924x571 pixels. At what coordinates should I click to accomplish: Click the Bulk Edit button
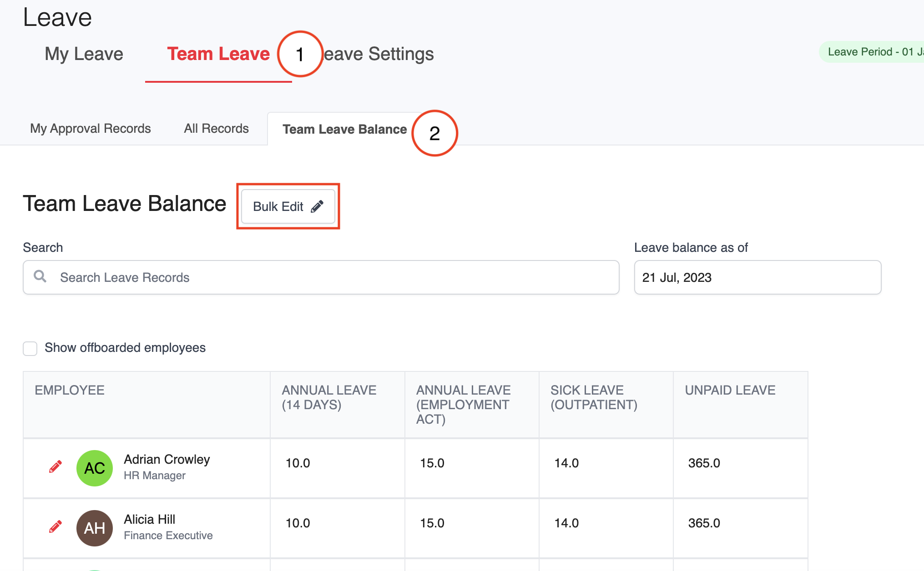(288, 206)
